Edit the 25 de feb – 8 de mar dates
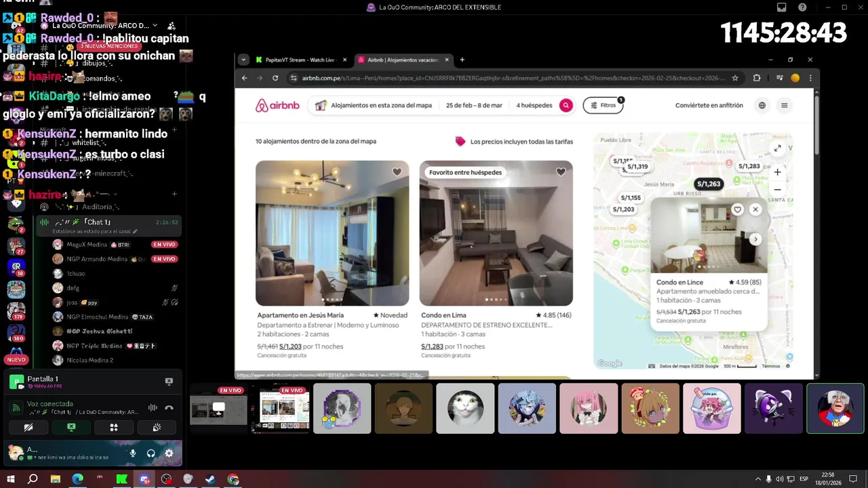This screenshot has width=868, height=488. (x=474, y=106)
